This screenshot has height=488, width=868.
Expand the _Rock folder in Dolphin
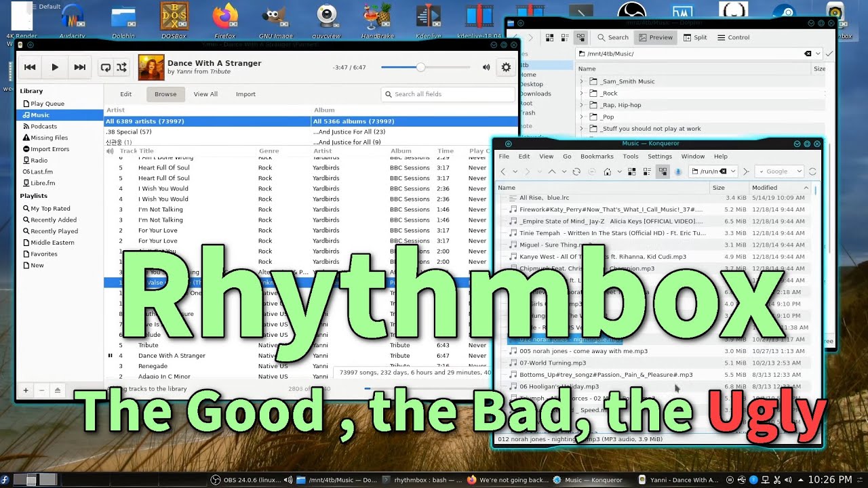pos(582,94)
